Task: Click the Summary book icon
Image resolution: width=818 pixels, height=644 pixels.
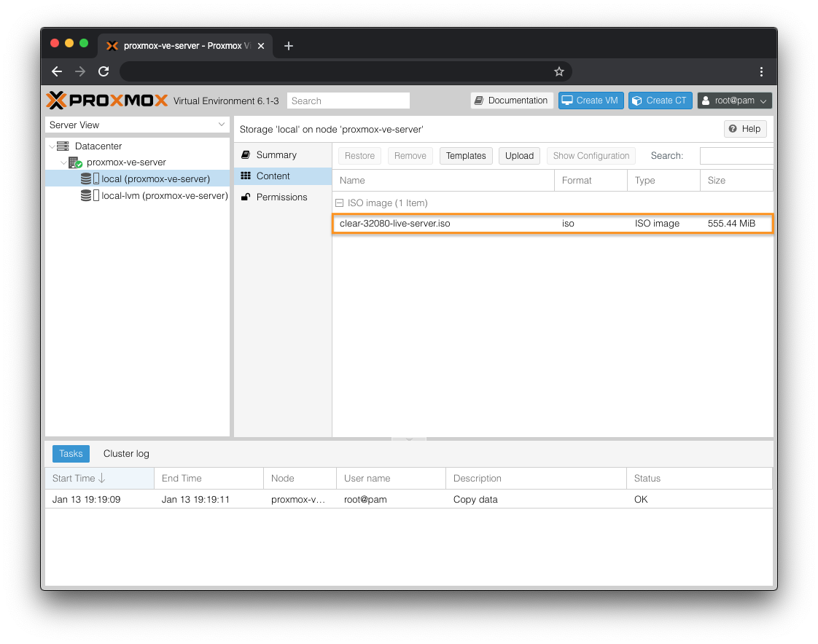Action: pos(245,155)
